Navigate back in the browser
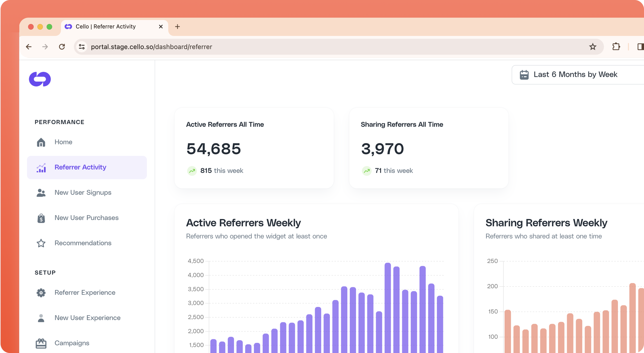 point(29,47)
